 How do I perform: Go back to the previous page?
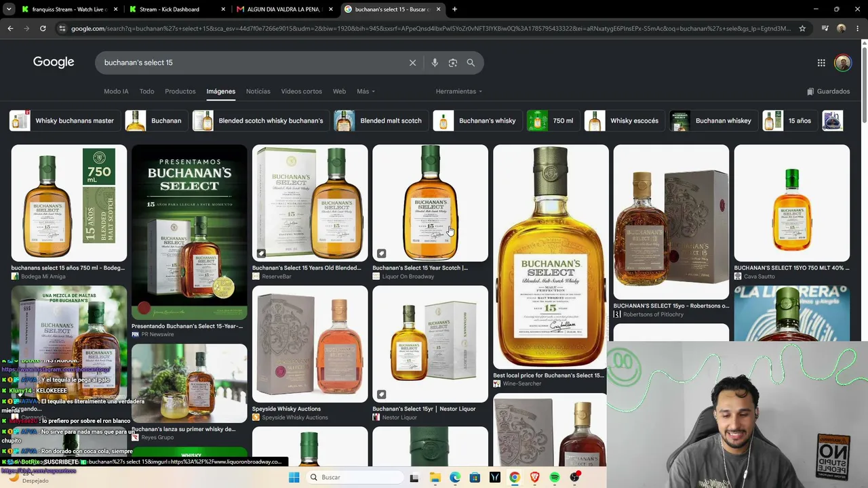(10, 28)
